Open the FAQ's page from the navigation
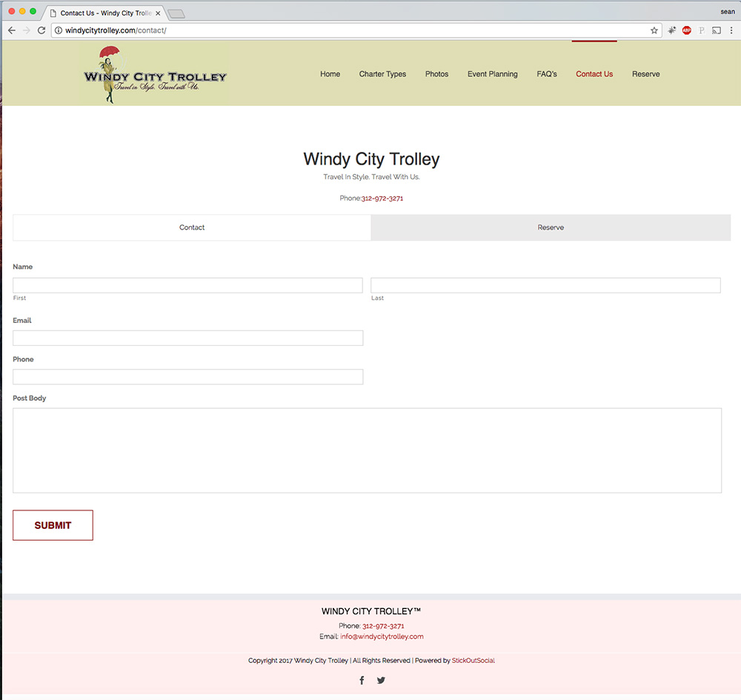Image resolution: width=741 pixels, height=700 pixels. coord(547,74)
